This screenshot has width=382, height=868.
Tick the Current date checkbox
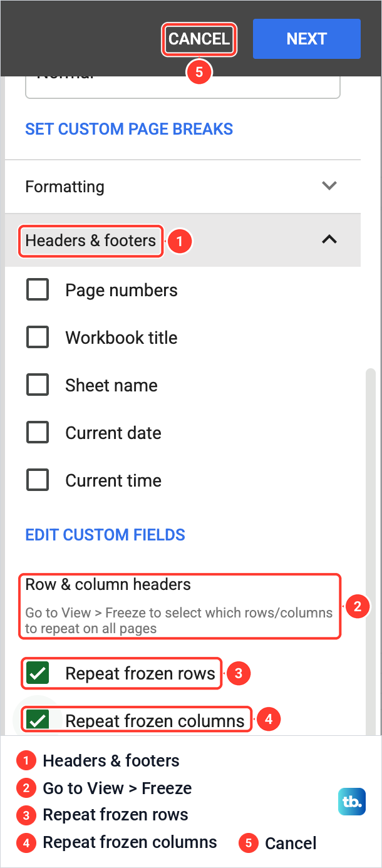[x=38, y=433]
